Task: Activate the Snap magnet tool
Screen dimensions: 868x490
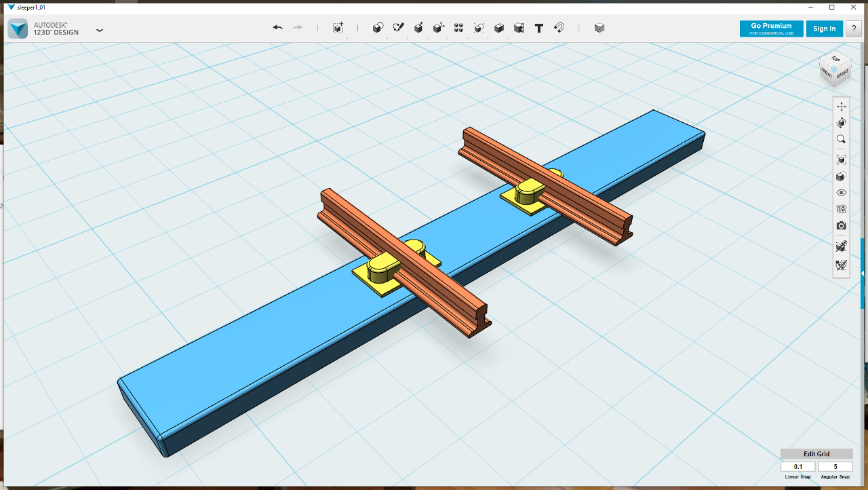Action: [x=559, y=28]
